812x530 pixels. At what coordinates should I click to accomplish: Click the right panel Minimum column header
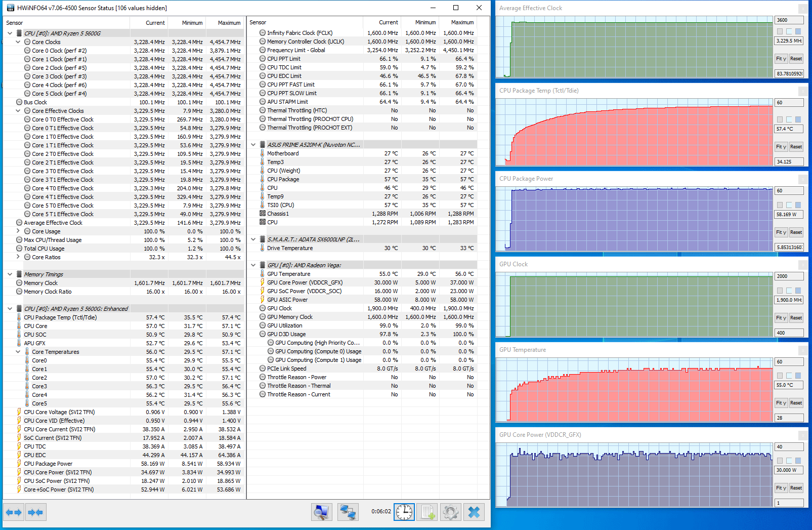click(419, 22)
